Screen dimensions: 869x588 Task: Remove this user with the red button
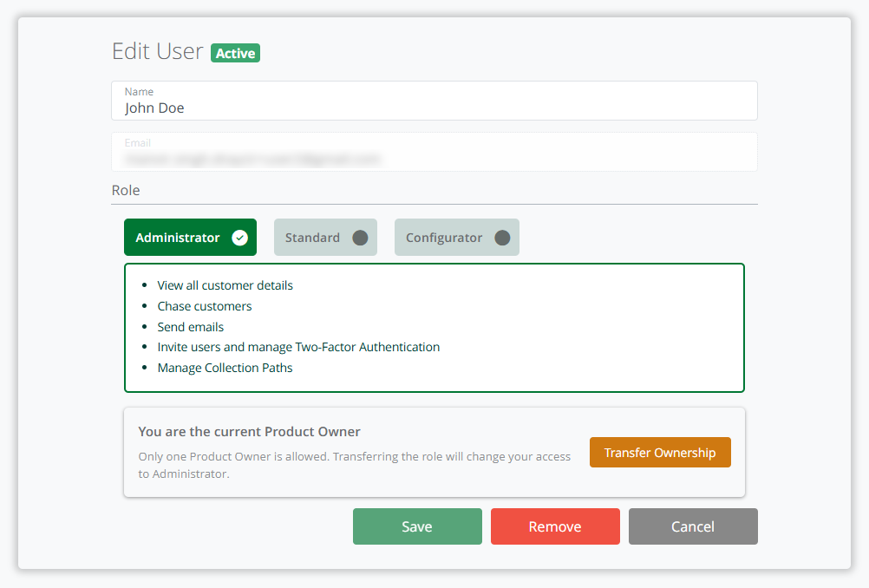pos(555,526)
